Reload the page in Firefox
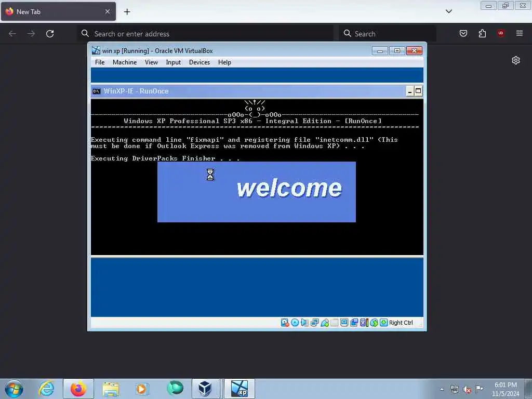Viewport: 532px width, 399px height. point(50,34)
